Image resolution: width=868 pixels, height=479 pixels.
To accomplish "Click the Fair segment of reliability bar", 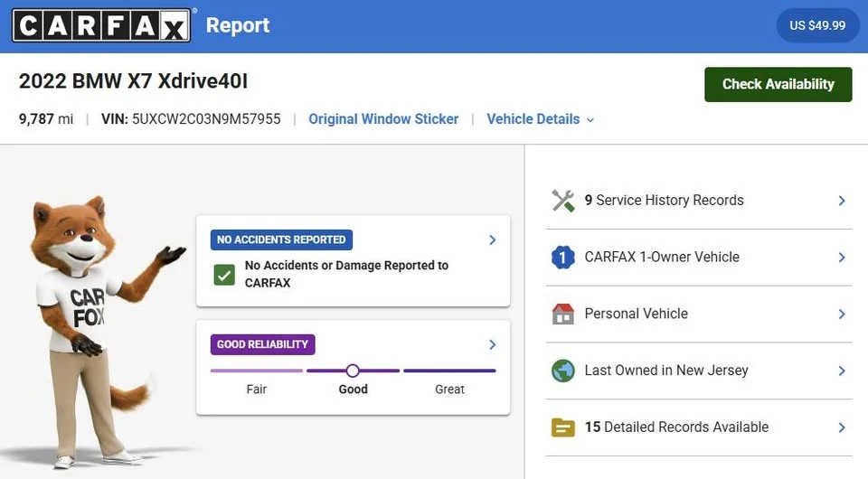I will click(256, 371).
